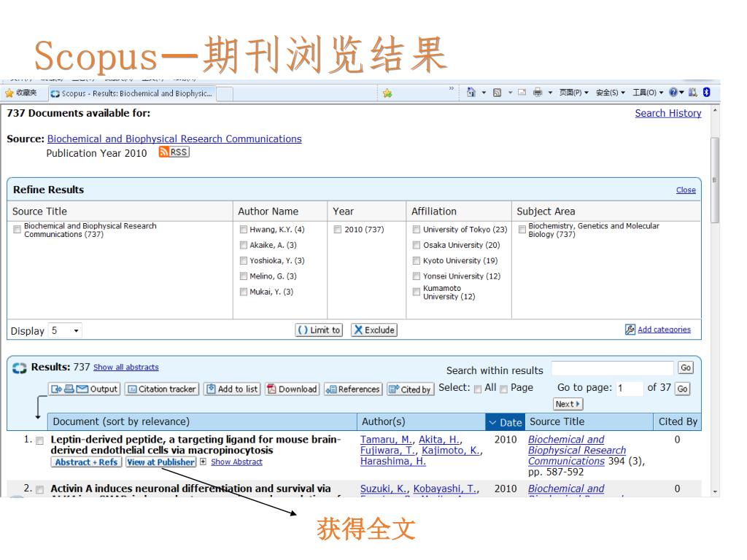This screenshot has width=747, height=560.
Task: Click the Read Mail envelope icon
Action: coord(522,93)
